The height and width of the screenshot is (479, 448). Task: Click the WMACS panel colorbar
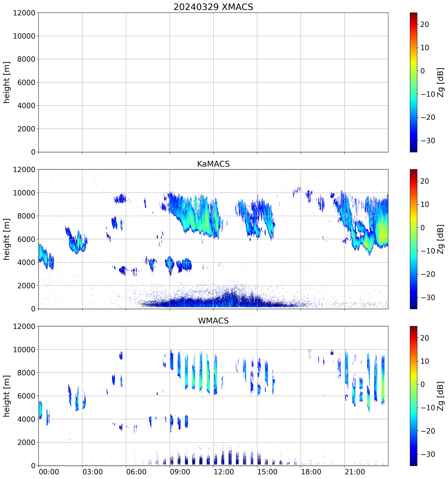click(413, 396)
